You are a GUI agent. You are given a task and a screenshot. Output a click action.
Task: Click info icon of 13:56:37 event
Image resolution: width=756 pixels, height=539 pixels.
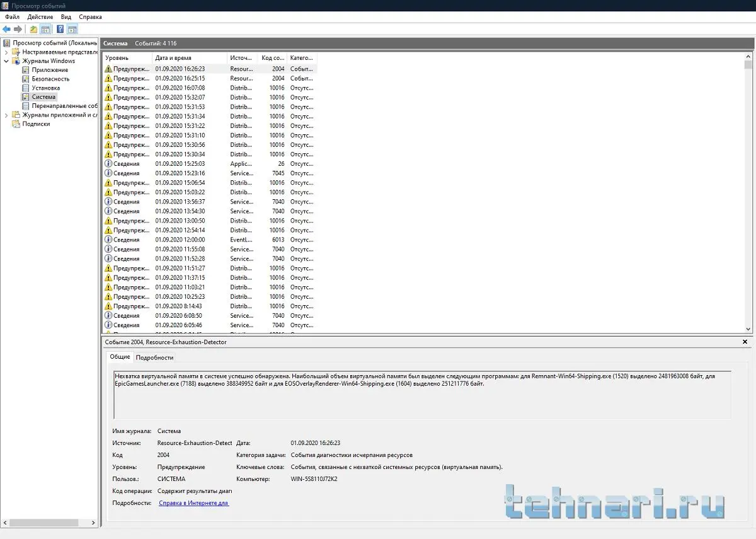point(108,202)
